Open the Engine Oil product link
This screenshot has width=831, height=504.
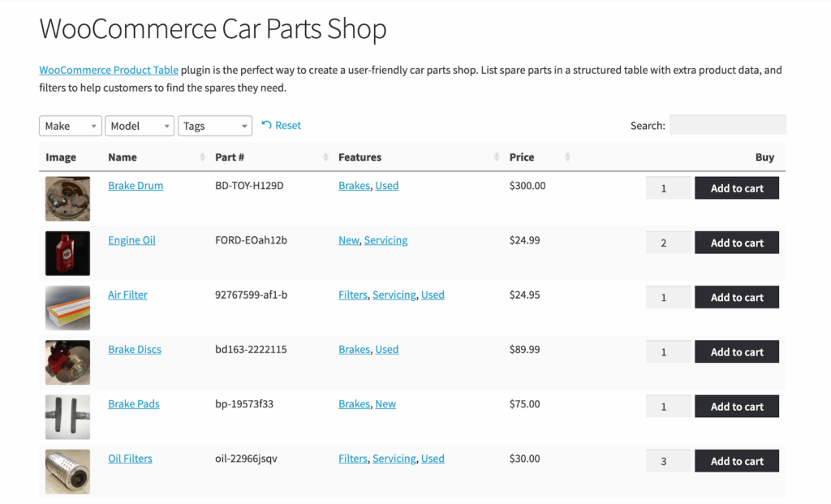(x=132, y=240)
